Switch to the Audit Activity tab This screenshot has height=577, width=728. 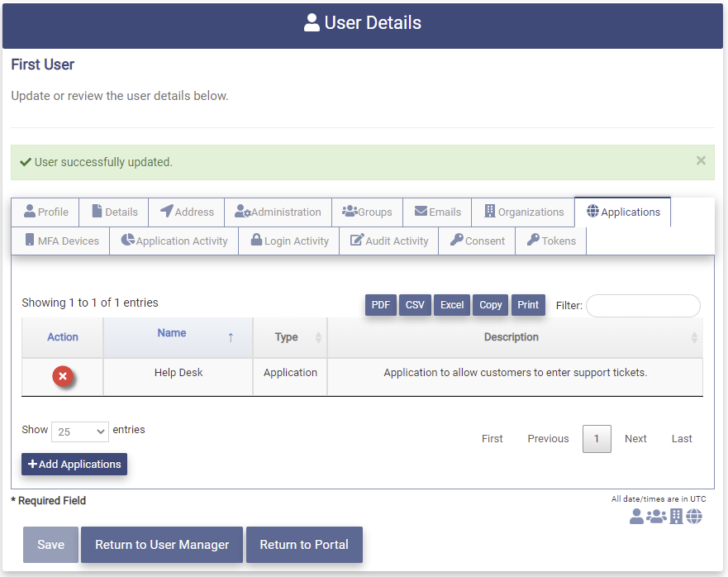[388, 241]
